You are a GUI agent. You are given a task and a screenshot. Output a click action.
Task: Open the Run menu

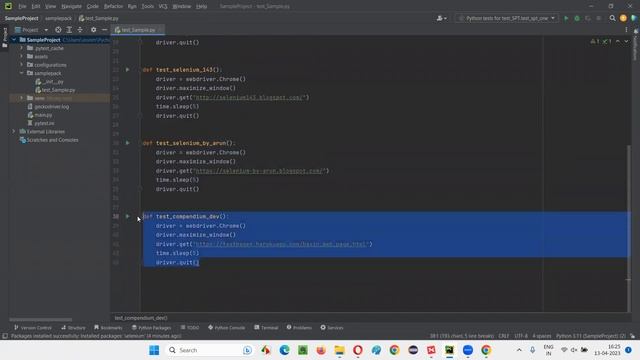pos(132,6)
